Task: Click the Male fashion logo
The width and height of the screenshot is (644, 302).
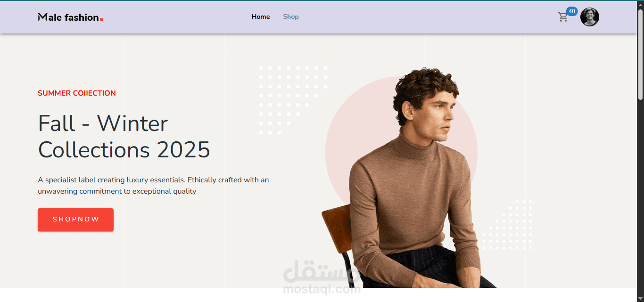Action: (70, 17)
